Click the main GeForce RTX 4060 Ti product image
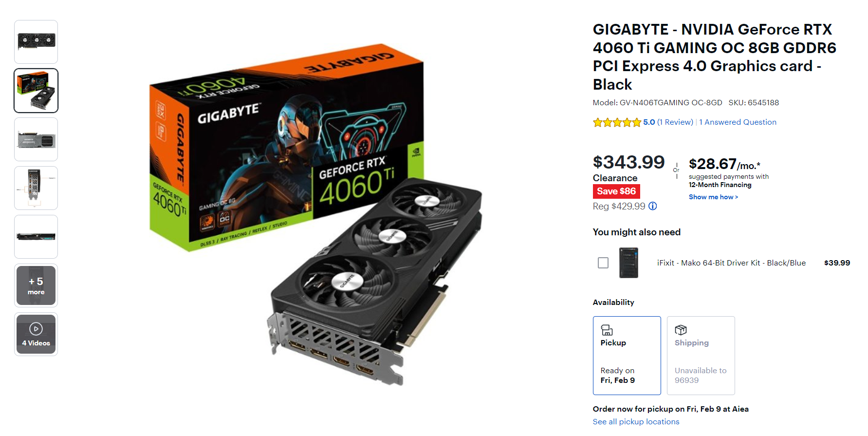Image resolution: width=868 pixels, height=436 pixels. 315,214
